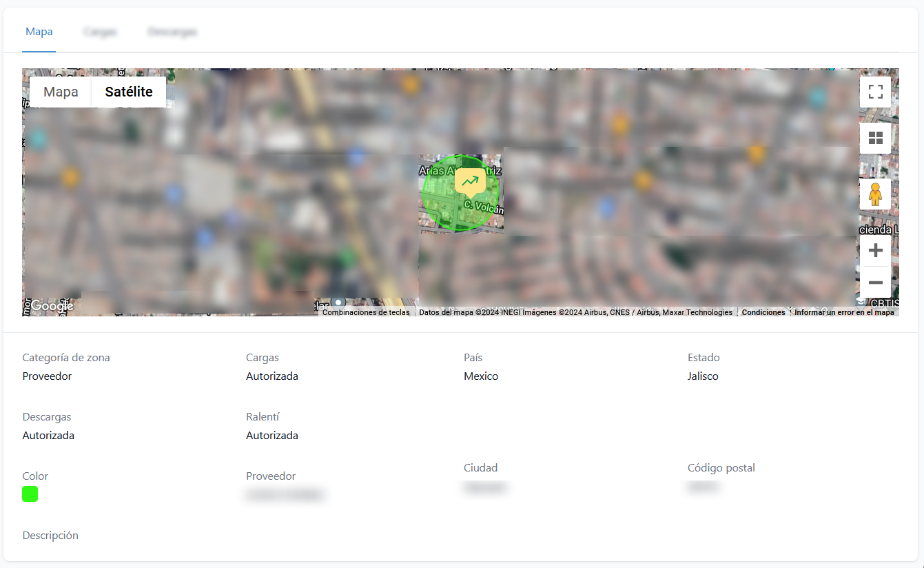Viewport: 924px width, 568px height.
Task: Switch the map to Mapa view
Action: [x=60, y=91]
